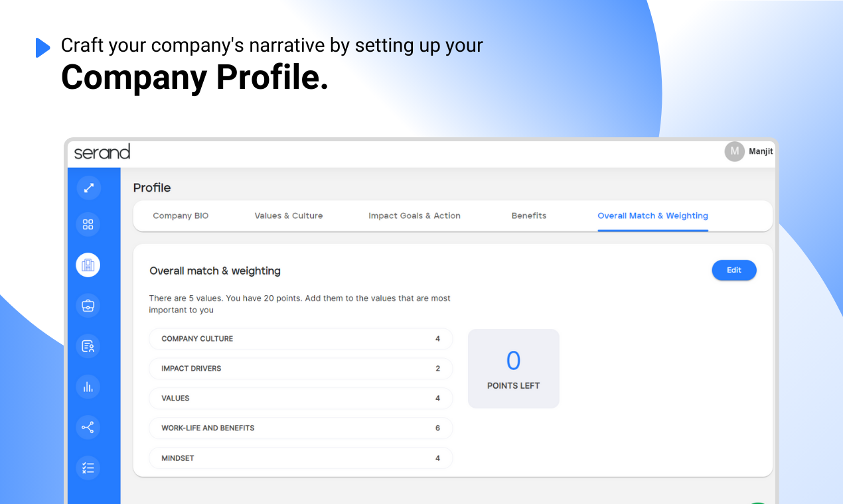Click the blue play arrow bullet
Screen dimensions: 843x504
pos(42,48)
